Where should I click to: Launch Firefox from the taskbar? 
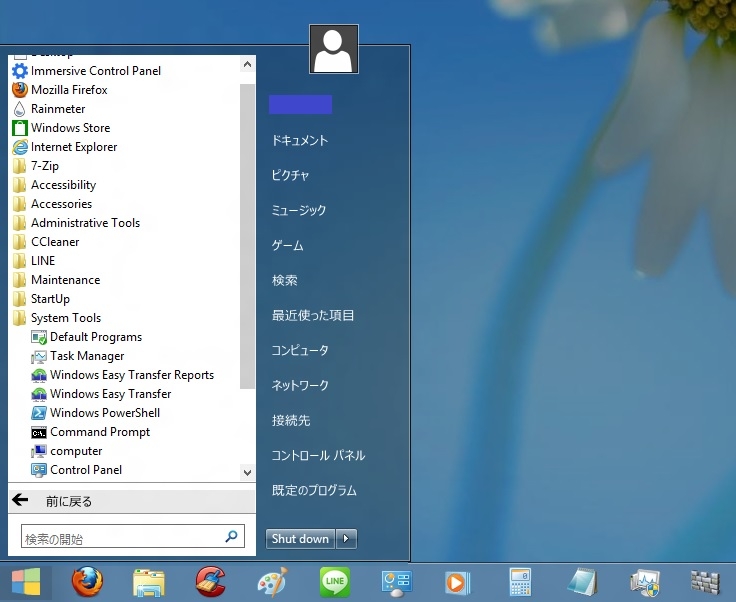coord(87,582)
